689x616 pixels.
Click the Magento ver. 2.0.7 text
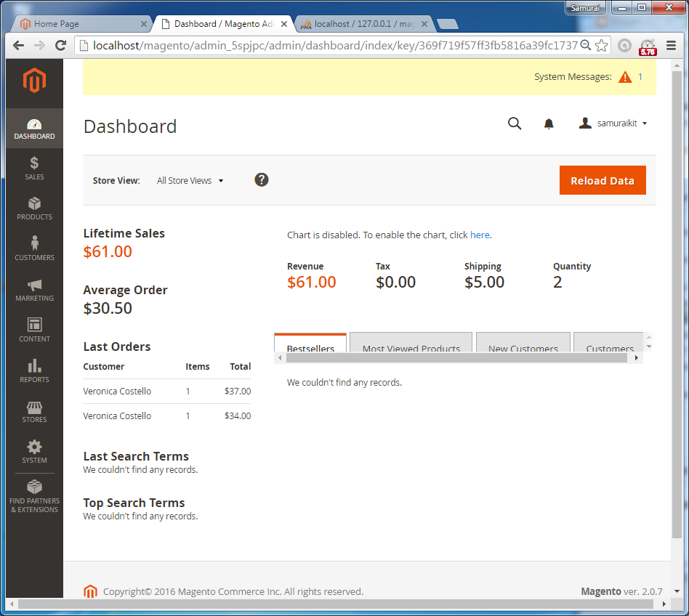(621, 591)
